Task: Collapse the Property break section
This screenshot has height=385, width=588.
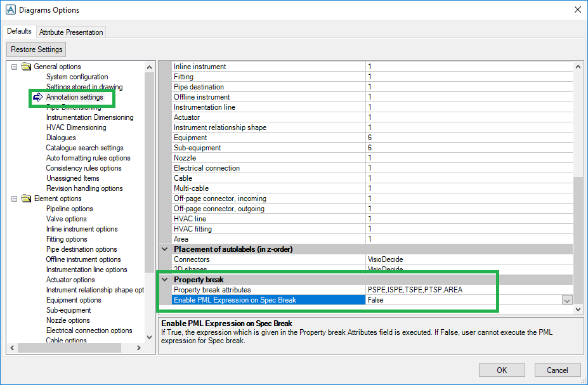Action: pyautogui.click(x=165, y=280)
